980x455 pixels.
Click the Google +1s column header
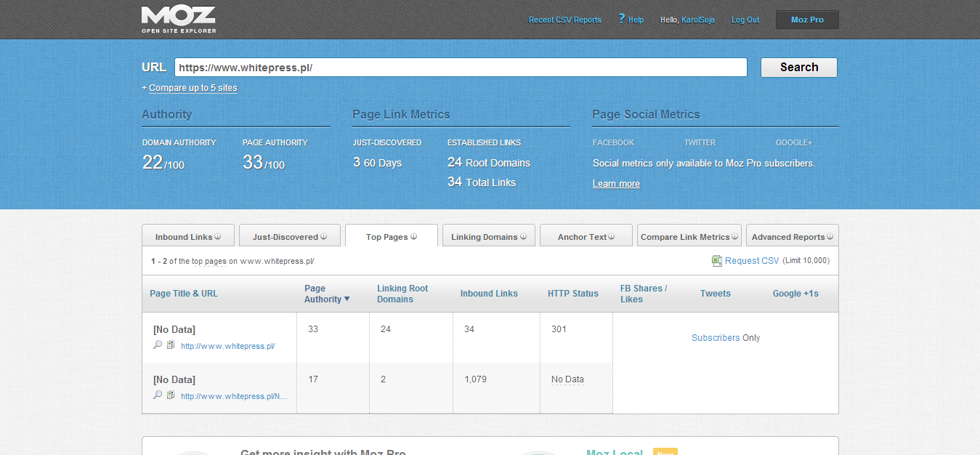tap(795, 294)
